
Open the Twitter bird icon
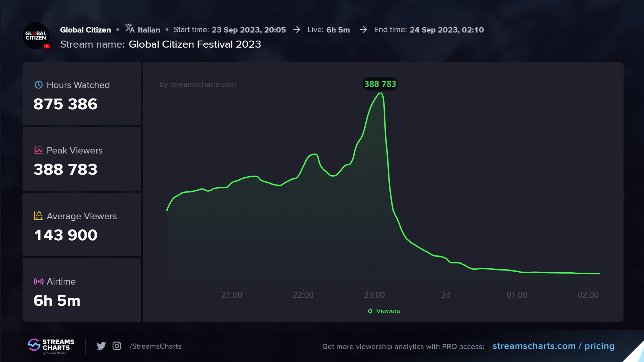(101, 346)
